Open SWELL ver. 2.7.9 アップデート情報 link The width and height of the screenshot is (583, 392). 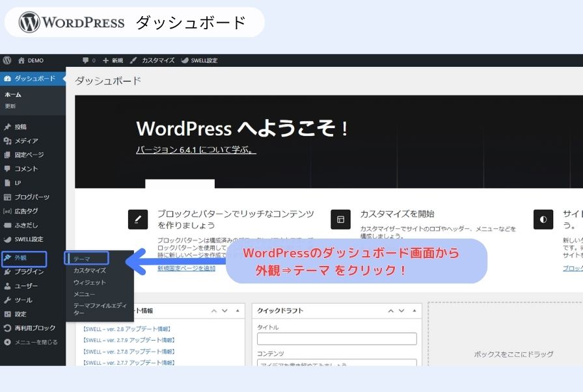(x=128, y=340)
